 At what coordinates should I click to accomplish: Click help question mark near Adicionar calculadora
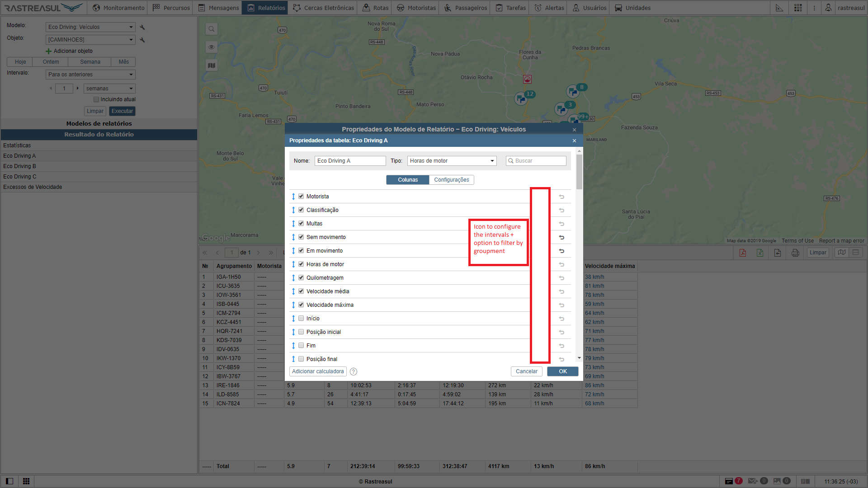[x=354, y=372]
